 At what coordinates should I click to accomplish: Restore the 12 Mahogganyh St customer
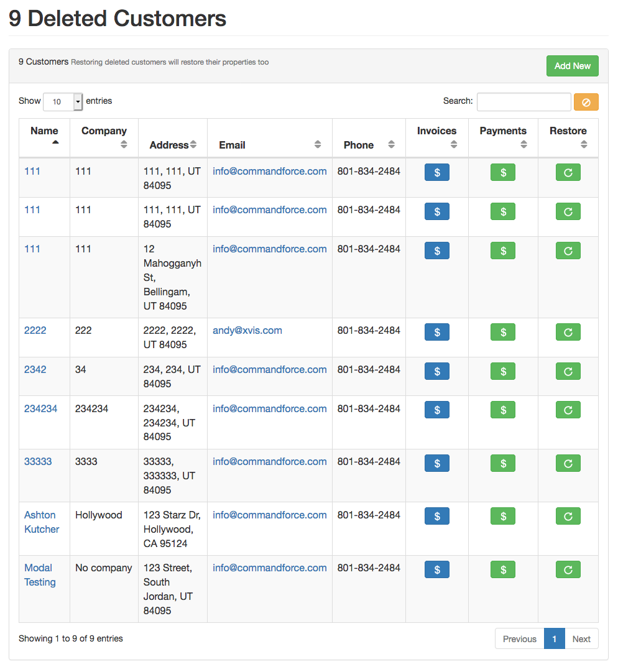point(568,251)
